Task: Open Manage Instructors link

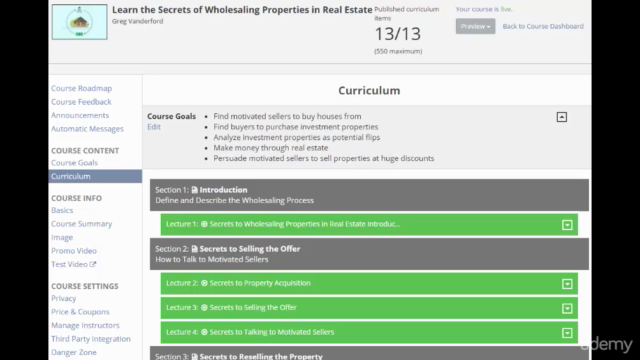Action: coord(85,325)
